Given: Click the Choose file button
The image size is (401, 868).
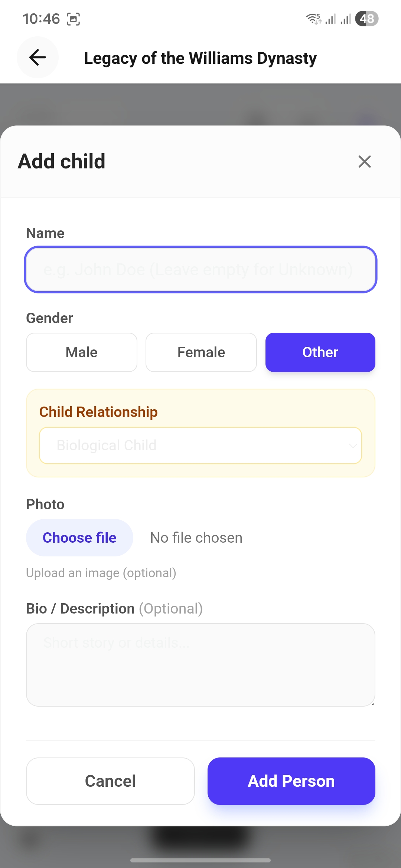Looking at the screenshot, I should (79, 537).
